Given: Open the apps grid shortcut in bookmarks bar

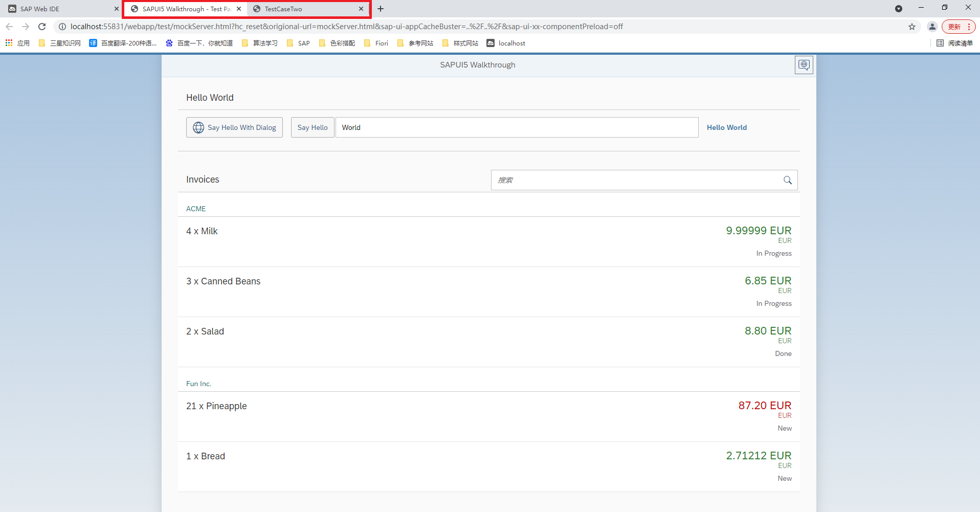Looking at the screenshot, I should [18, 43].
